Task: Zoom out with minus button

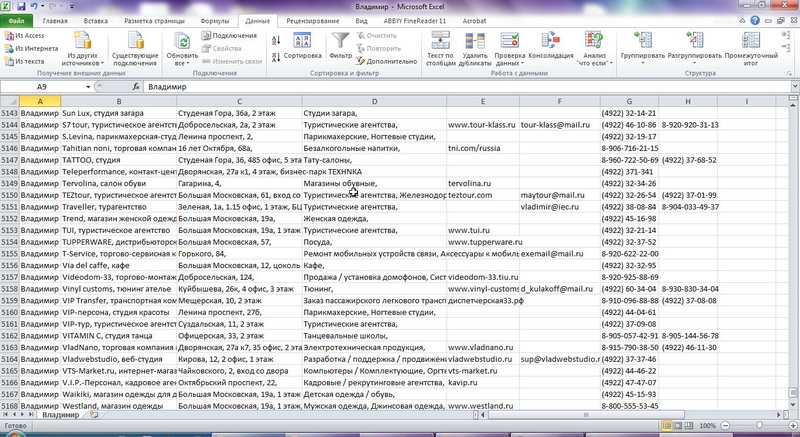Action: pos(725,425)
